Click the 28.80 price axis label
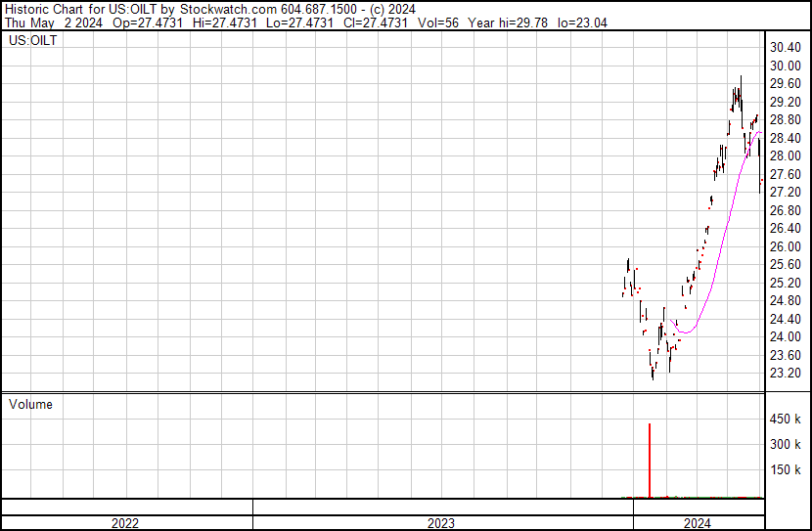Screen dimensions: 812x531 (786, 120)
